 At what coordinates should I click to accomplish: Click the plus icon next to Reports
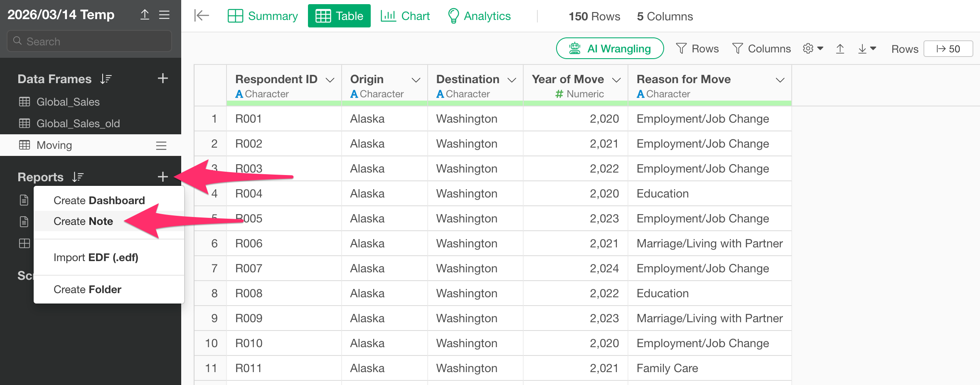[163, 177]
